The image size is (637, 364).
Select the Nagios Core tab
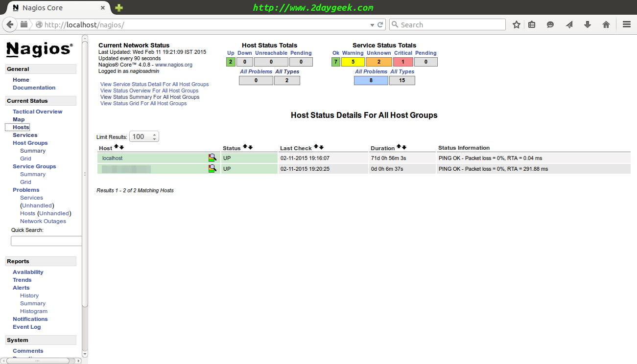[58, 8]
